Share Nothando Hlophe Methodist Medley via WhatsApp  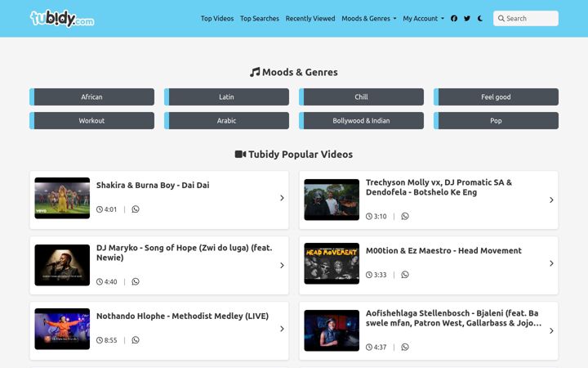(136, 340)
